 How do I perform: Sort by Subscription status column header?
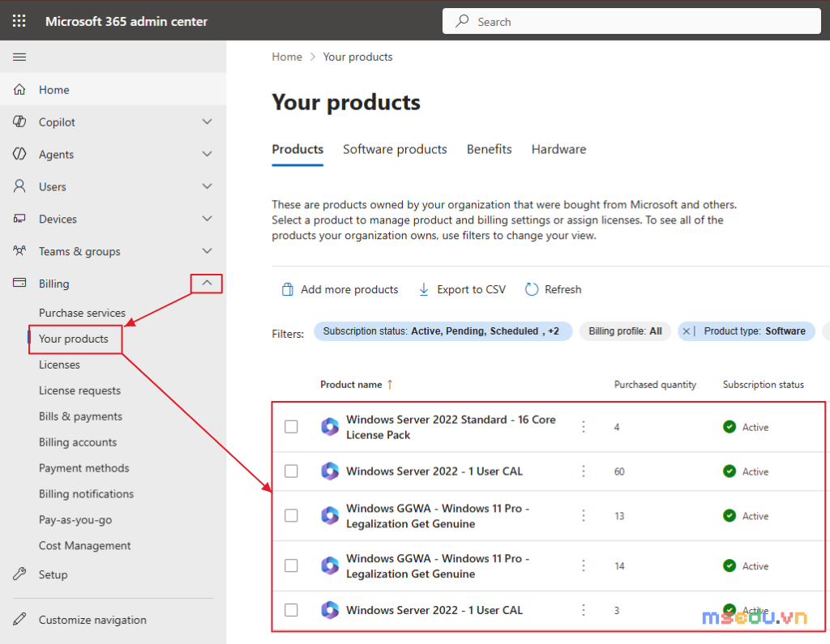click(x=764, y=385)
